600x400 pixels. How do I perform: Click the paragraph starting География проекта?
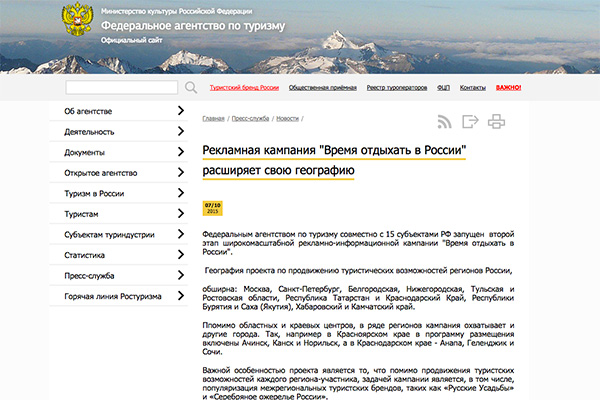pyautogui.click(x=358, y=271)
